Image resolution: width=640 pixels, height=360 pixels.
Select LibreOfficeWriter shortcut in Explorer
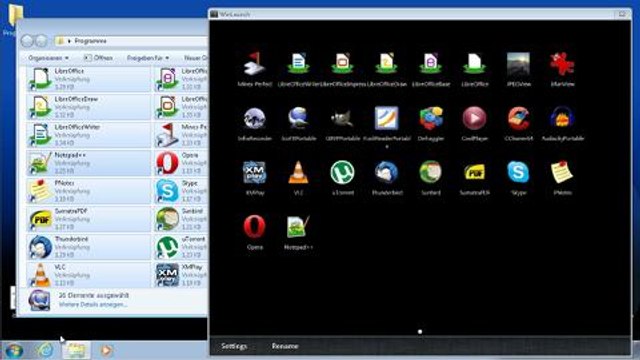pos(89,135)
